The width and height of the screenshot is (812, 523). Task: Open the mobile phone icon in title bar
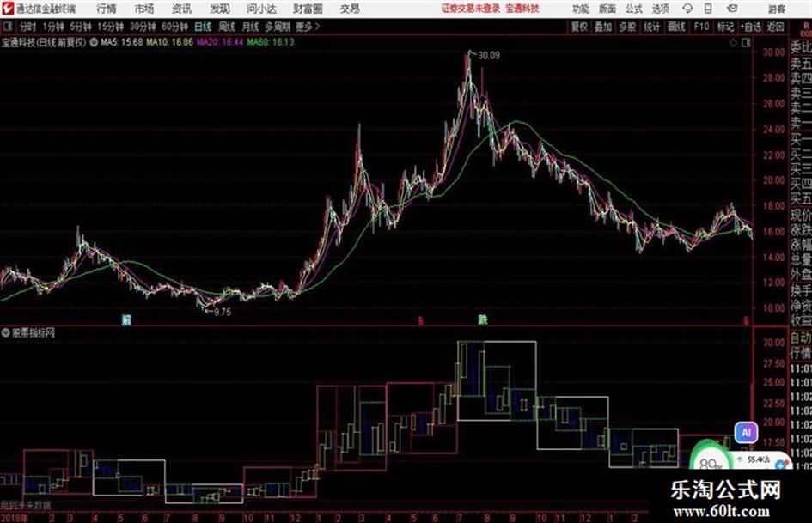[708, 9]
